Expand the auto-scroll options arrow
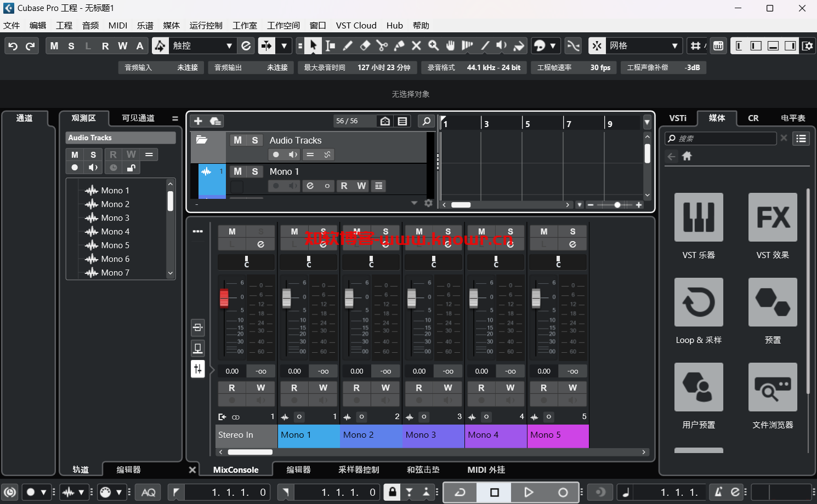The width and height of the screenshot is (817, 504). [284, 46]
